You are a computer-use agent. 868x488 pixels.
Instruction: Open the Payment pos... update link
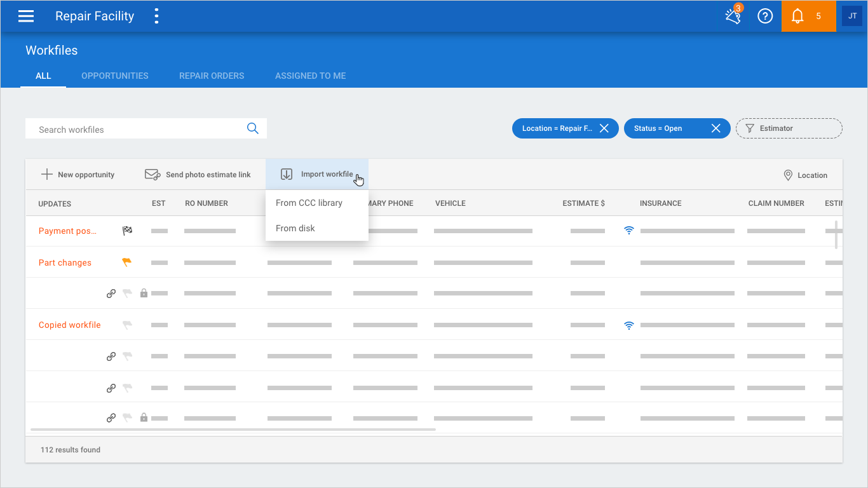(x=68, y=231)
